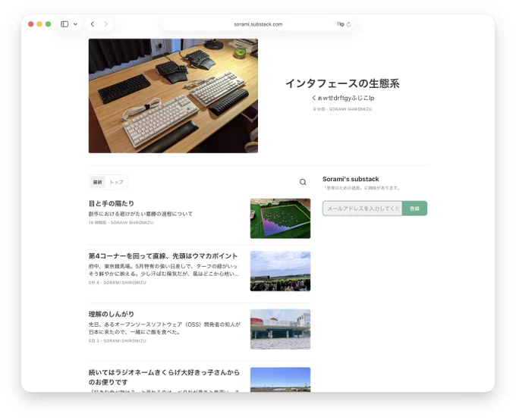Viewport: 516px width, 420px height.
Task: Toggle the Safari sidebar icon
Action: click(64, 24)
